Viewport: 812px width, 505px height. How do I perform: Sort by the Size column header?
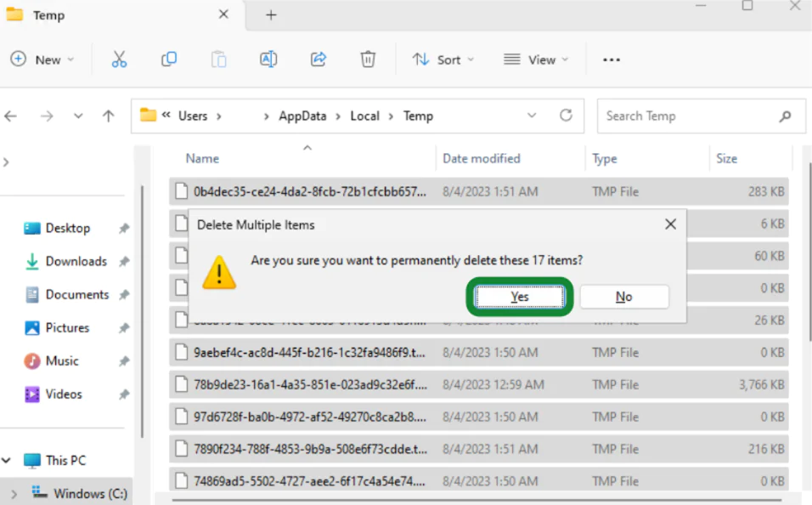pos(726,159)
